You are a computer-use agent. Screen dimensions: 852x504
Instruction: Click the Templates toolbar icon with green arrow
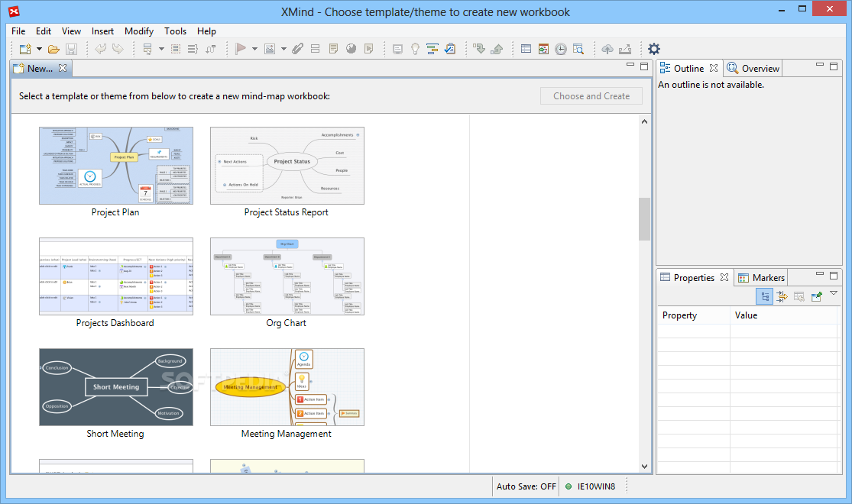[543, 49]
